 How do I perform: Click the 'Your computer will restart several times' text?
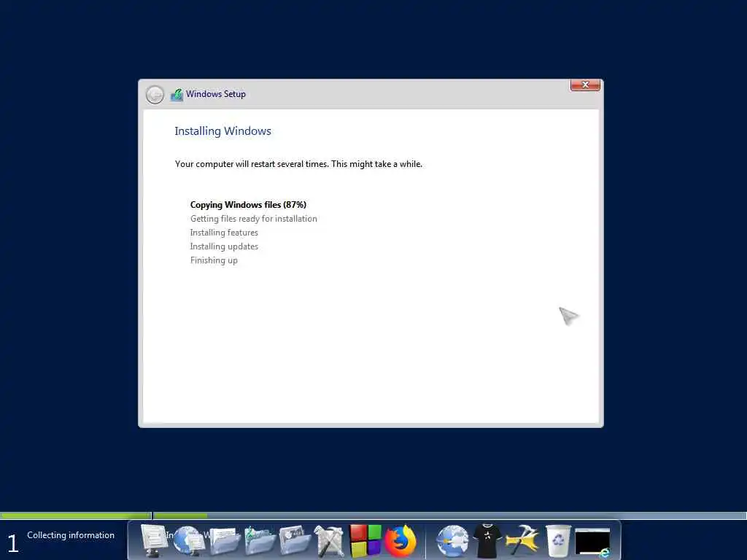tap(298, 164)
